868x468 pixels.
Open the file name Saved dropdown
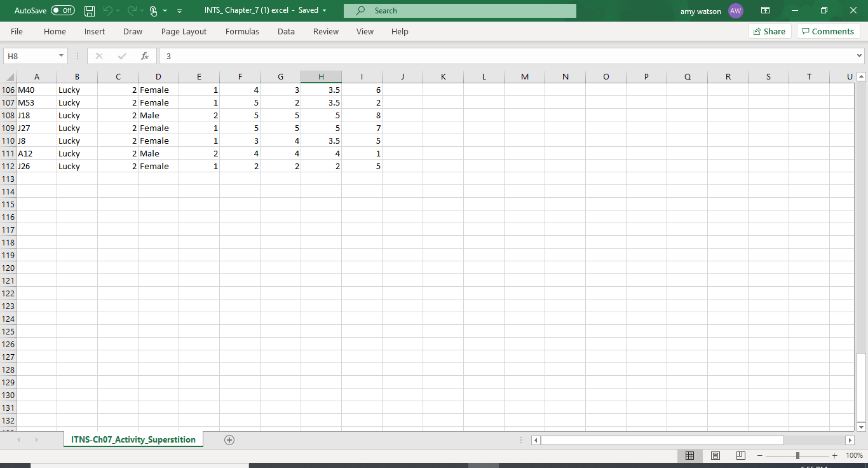point(325,11)
